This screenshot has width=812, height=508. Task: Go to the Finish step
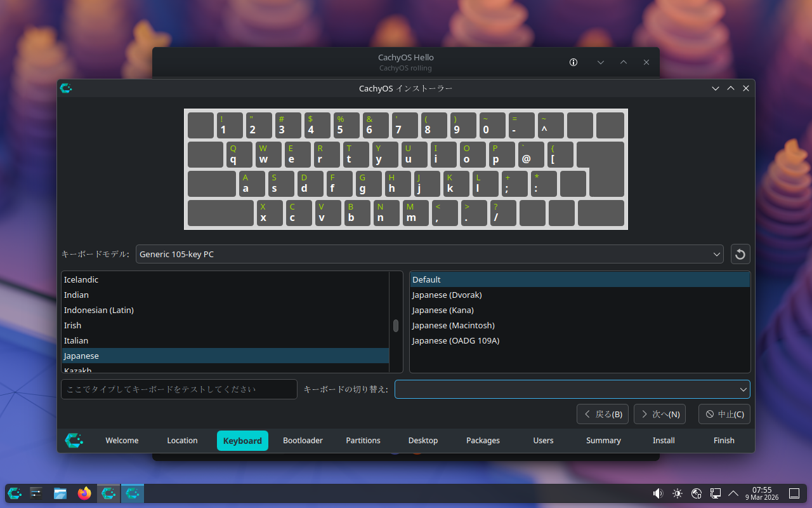click(x=724, y=441)
